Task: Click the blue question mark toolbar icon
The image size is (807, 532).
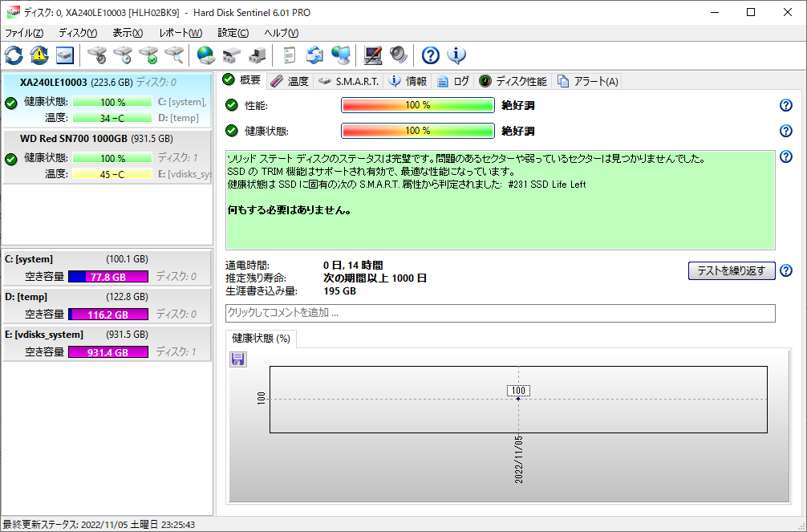Action: click(431, 55)
